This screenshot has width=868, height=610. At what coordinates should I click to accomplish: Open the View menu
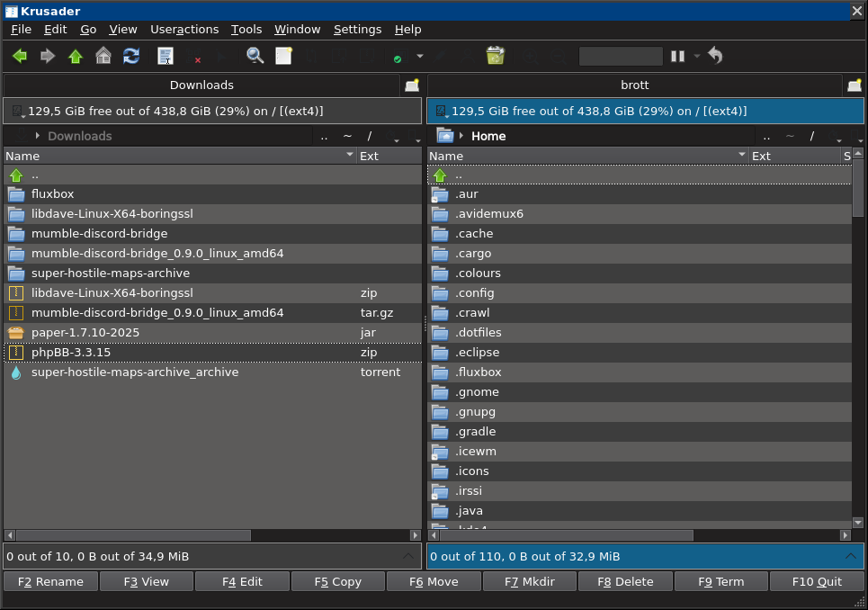[123, 30]
